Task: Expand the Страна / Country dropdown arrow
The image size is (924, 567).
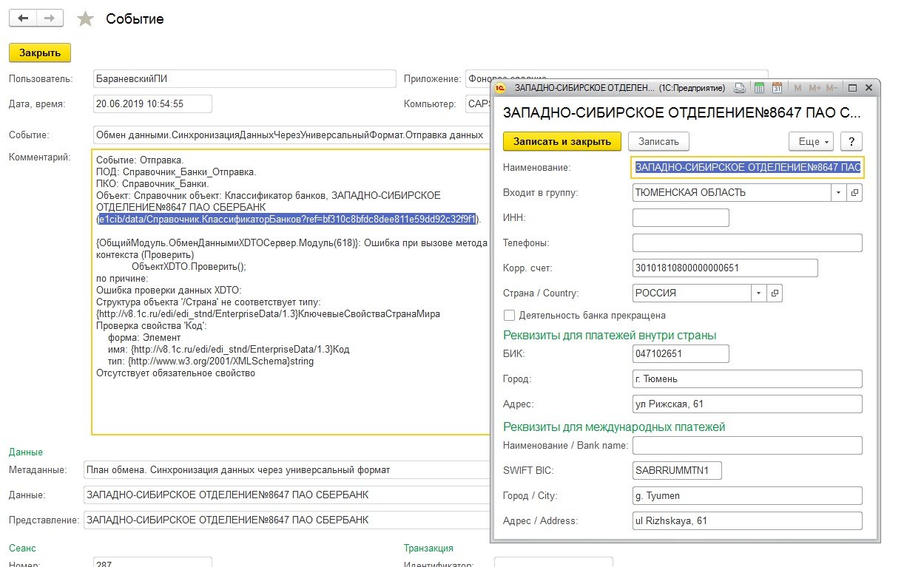Action: click(x=759, y=293)
